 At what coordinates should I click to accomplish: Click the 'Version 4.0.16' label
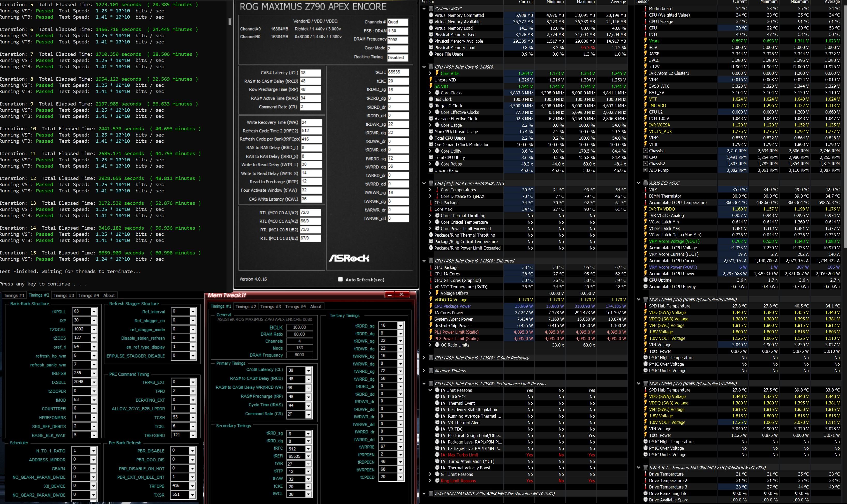[253, 279]
